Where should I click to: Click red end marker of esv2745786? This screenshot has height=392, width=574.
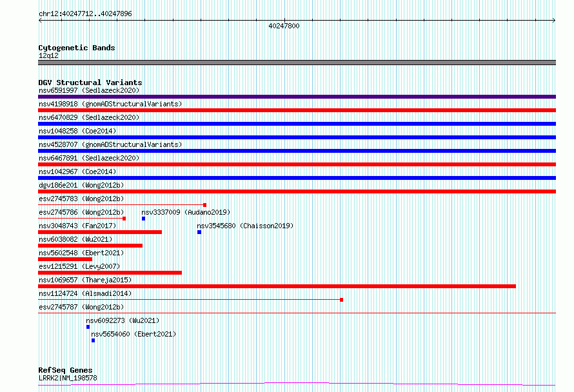tap(124, 219)
